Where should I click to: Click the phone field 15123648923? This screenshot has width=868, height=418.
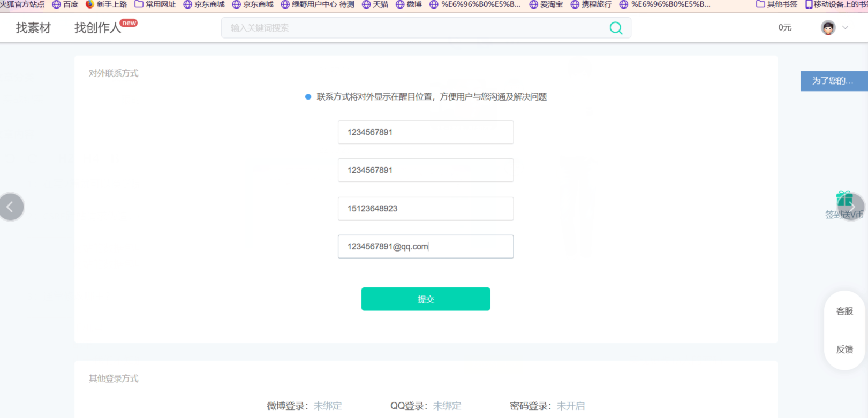coord(426,209)
